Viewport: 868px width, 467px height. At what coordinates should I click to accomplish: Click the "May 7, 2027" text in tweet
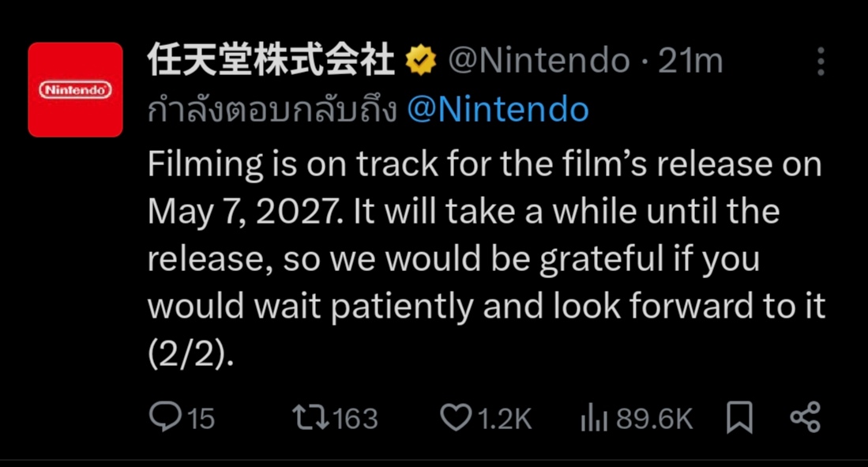coord(245,212)
